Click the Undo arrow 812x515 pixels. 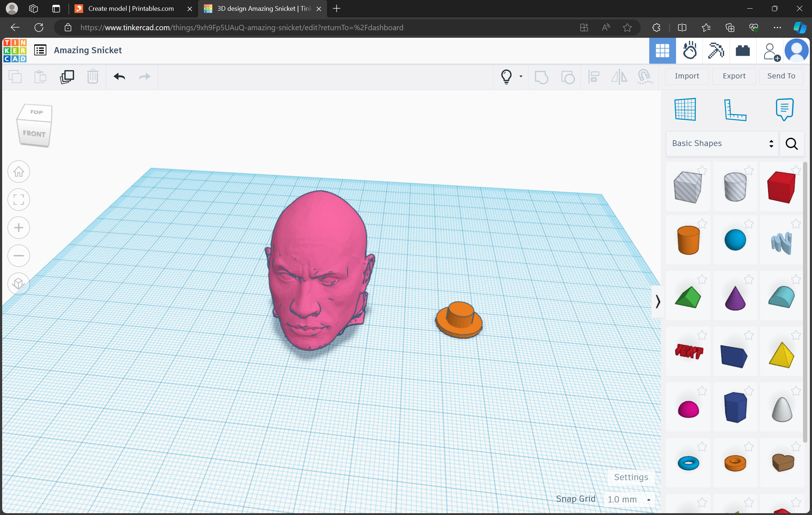(119, 77)
